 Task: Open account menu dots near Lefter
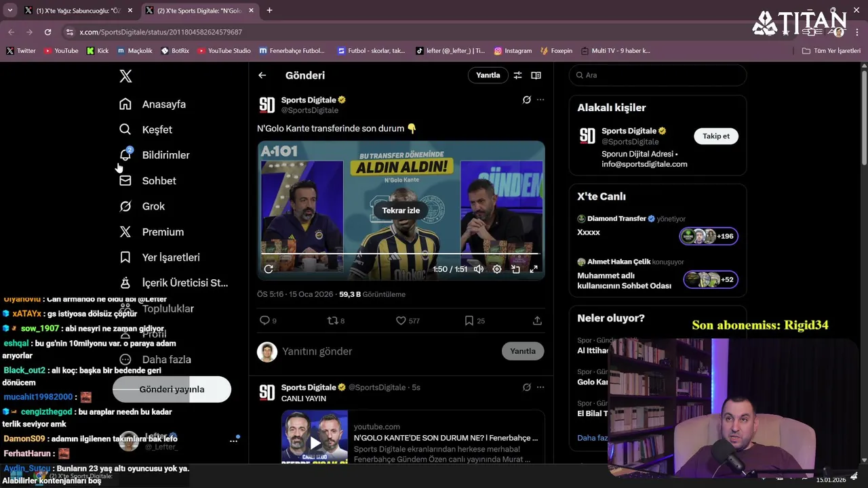(x=233, y=441)
